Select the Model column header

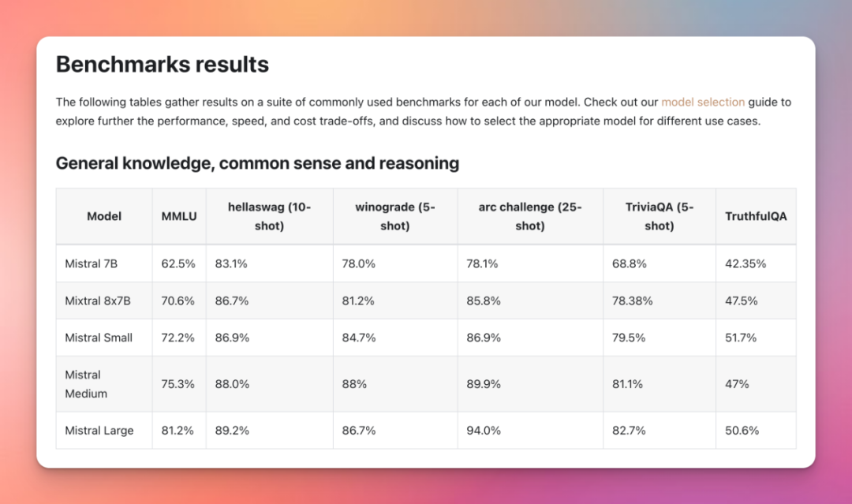click(x=104, y=216)
